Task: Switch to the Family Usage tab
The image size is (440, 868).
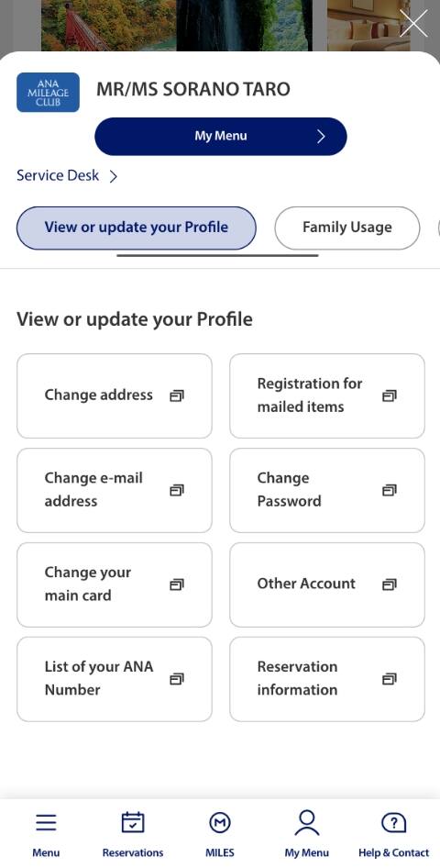Action: pyautogui.click(x=347, y=228)
